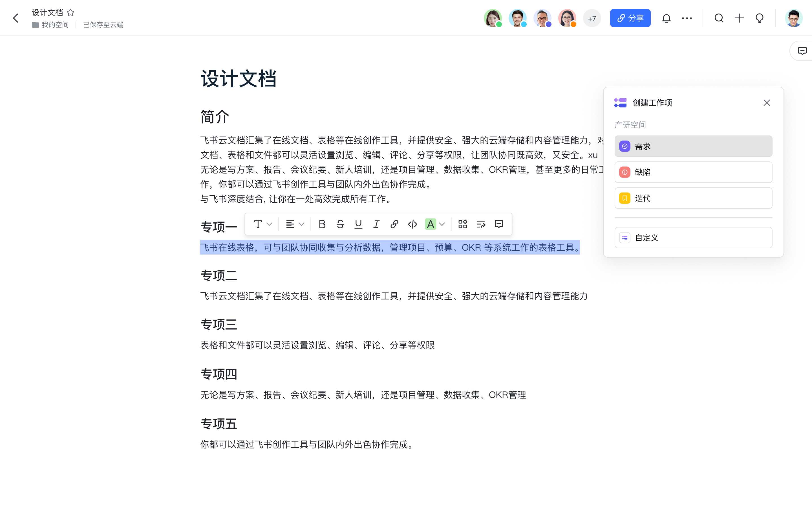Click the 简介 heading
This screenshot has width=812, height=508.
point(215,117)
